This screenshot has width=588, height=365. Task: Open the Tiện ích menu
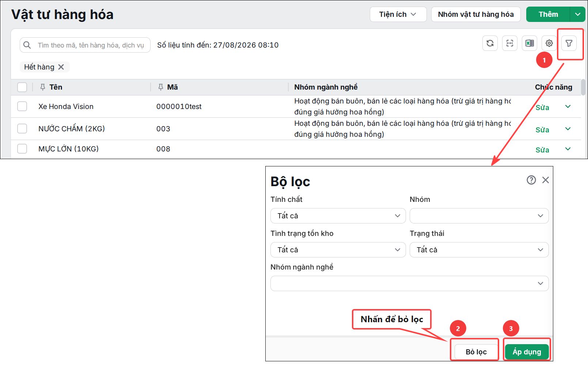[398, 14]
